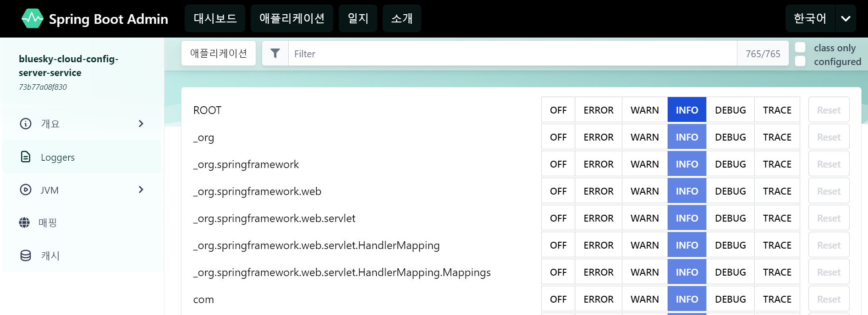Set _org.springframework.web logger to WARN
Image resolution: width=868 pixels, height=315 pixels.
645,191
